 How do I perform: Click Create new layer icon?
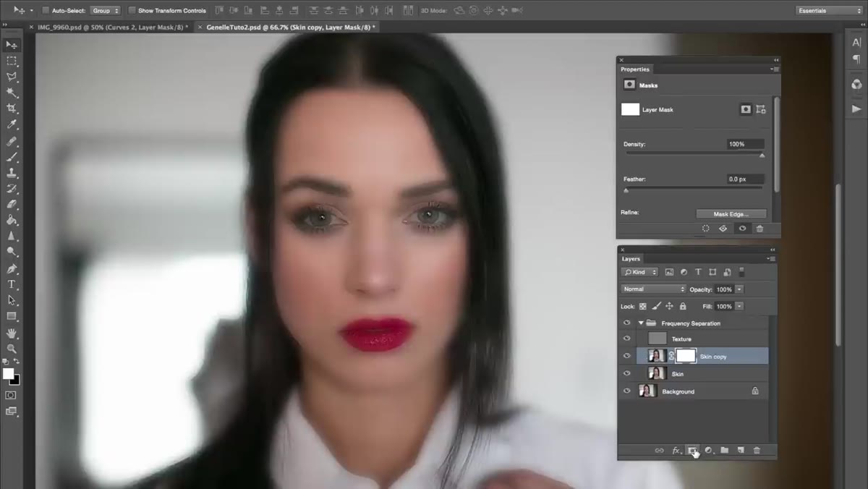(x=741, y=450)
